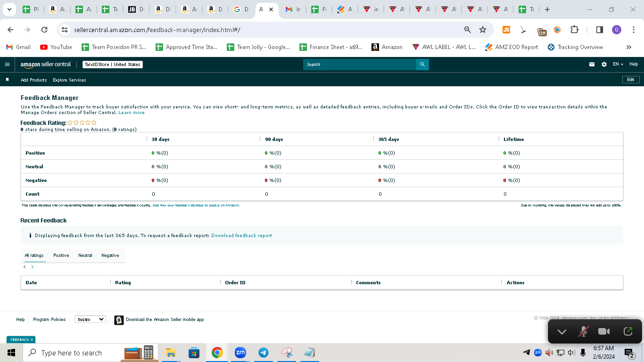
Task: Open the mail messages icon
Action: pos(592,65)
